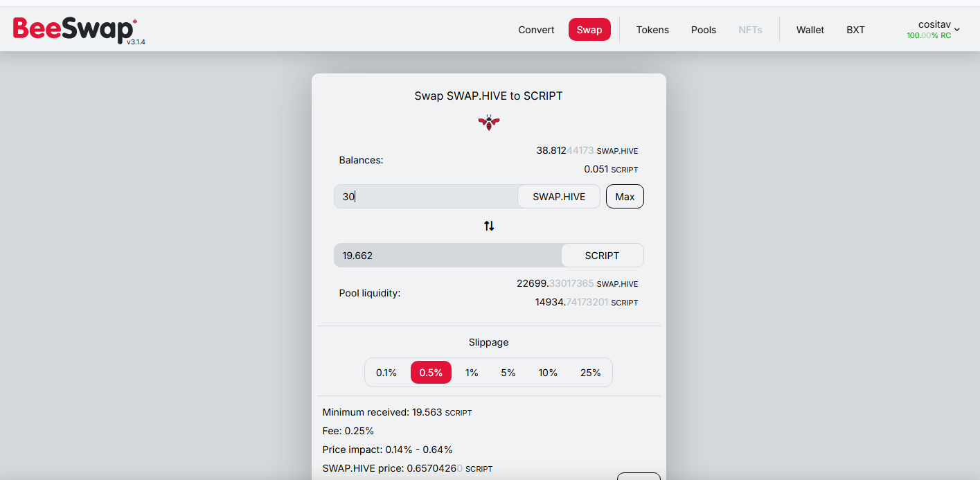This screenshot has width=980, height=480.
Task: Click the red bee icon
Action: click(x=489, y=123)
